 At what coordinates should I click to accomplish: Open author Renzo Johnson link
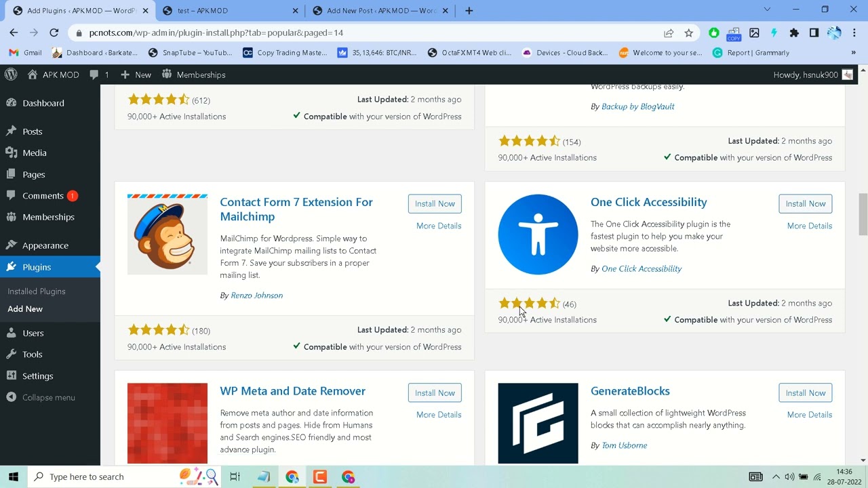(x=257, y=296)
